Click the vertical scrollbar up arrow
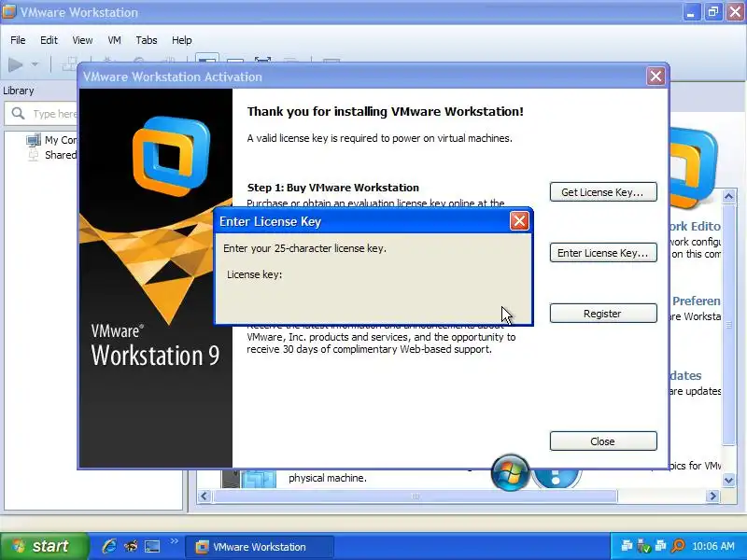This screenshot has height=560, width=747. pos(728,196)
